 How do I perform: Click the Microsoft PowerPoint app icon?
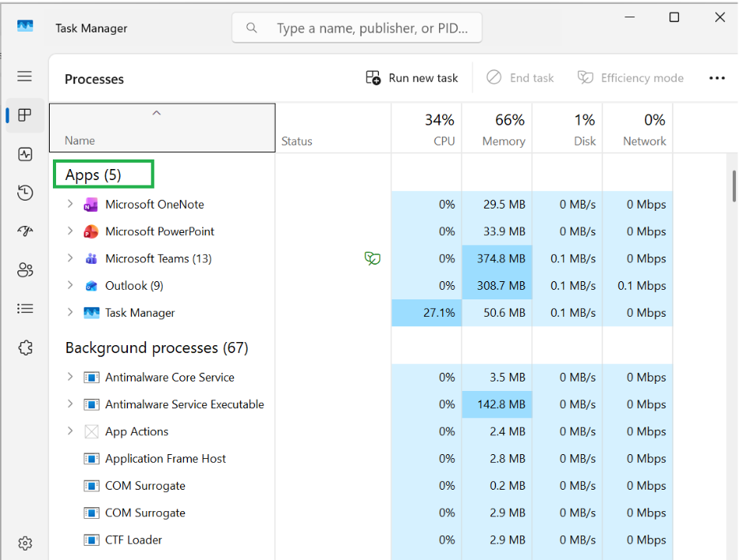[91, 231]
